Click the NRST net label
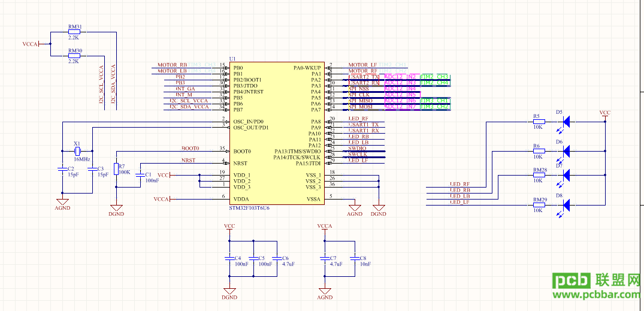The width and height of the screenshot is (644, 311). tap(189, 160)
